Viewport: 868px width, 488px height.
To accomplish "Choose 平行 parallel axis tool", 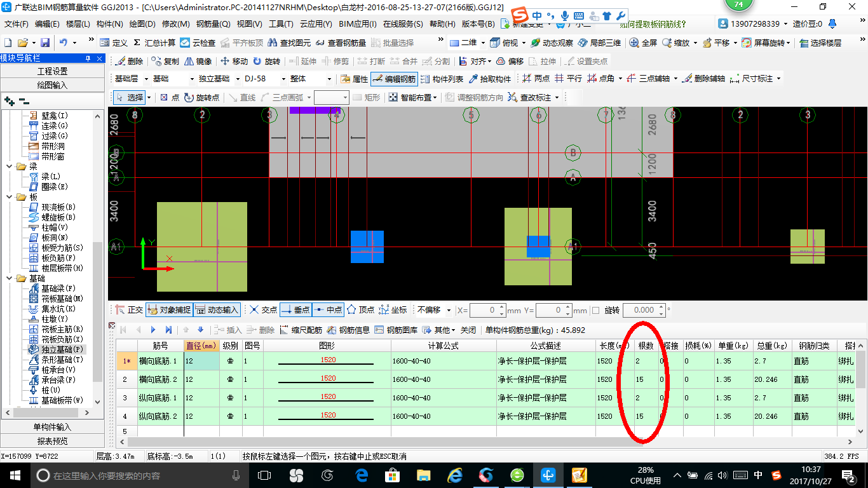I will pyautogui.click(x=568, y=79).
